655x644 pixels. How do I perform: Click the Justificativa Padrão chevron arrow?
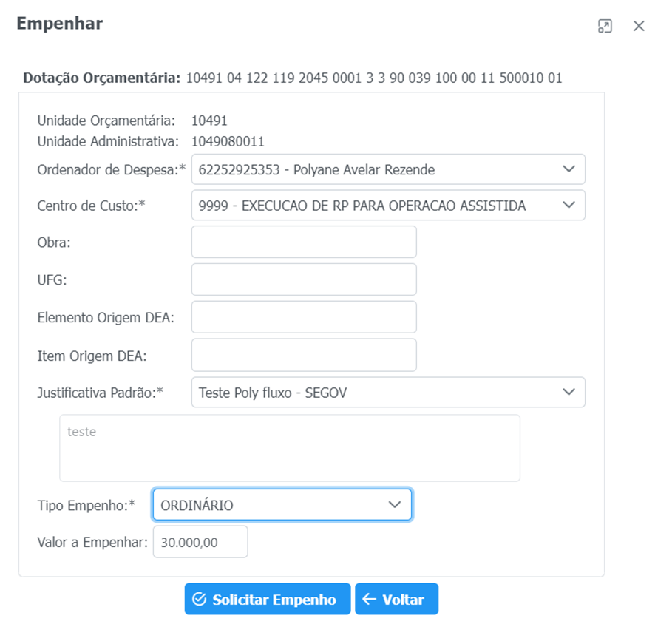[x=569, y=393]
